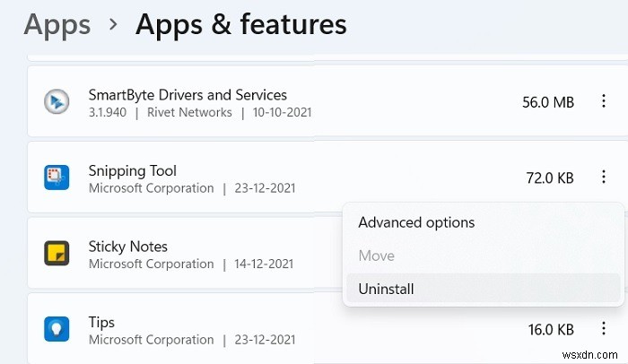Click the Snipping Tool app icon
Image resolution: width=628 pixels, height=364 pixels.
coord(57,178)
